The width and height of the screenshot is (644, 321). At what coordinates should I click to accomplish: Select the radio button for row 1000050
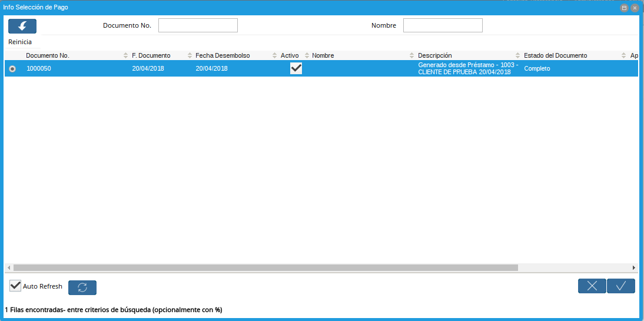(12, 69)
